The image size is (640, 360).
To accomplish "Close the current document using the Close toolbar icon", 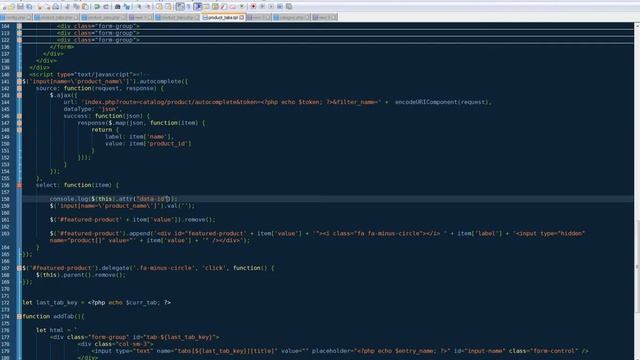I will click(x=40, y=7).
